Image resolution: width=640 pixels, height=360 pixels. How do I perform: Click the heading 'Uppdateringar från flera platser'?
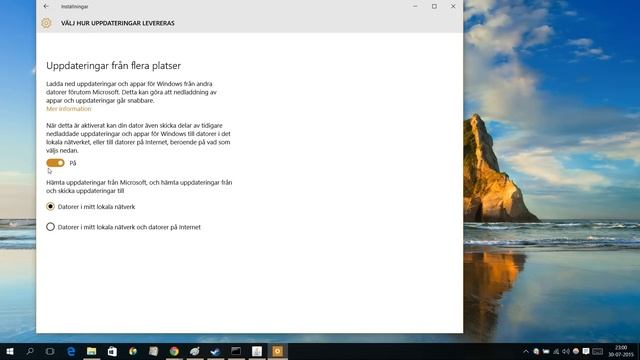pyautogui.click(x=113, y=66)
